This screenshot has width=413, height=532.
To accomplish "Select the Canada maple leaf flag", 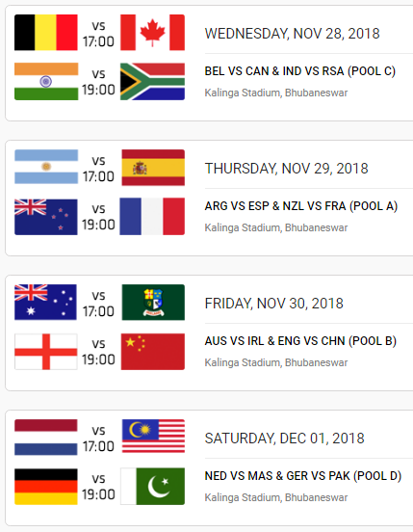I will tap(152, 33).
